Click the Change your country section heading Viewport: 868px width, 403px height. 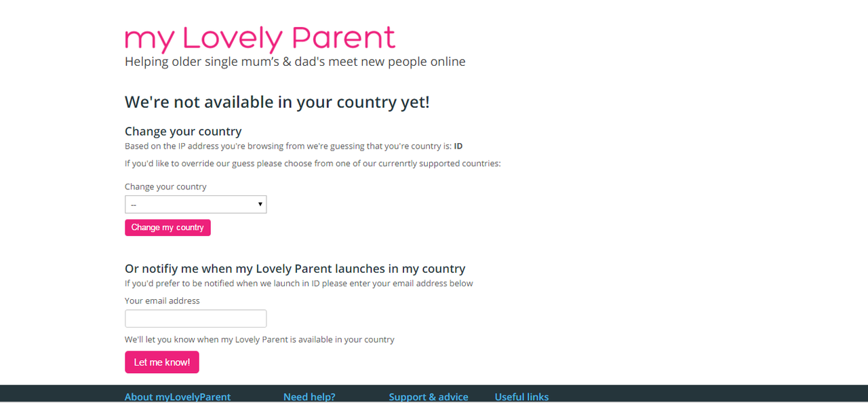click(183, 131)
